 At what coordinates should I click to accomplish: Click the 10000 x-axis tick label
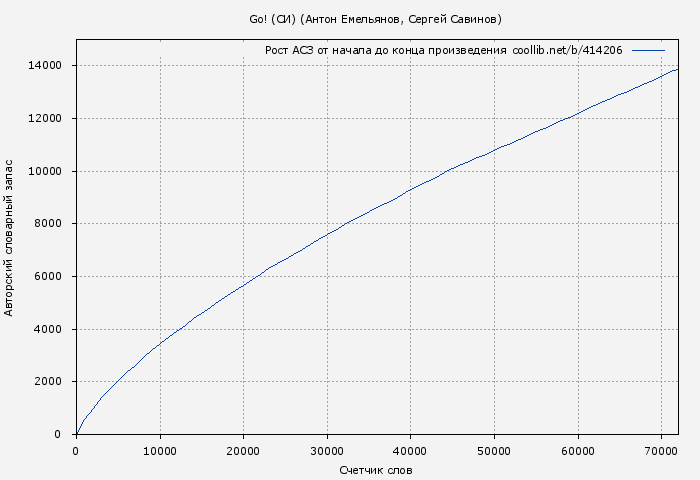pos(160,451)
